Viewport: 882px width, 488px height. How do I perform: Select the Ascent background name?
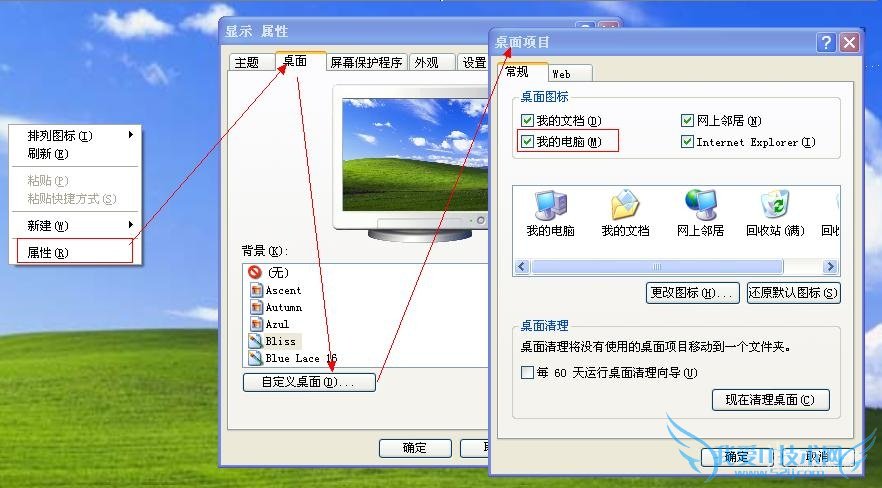pyautogui.click(x=283, y=290)
